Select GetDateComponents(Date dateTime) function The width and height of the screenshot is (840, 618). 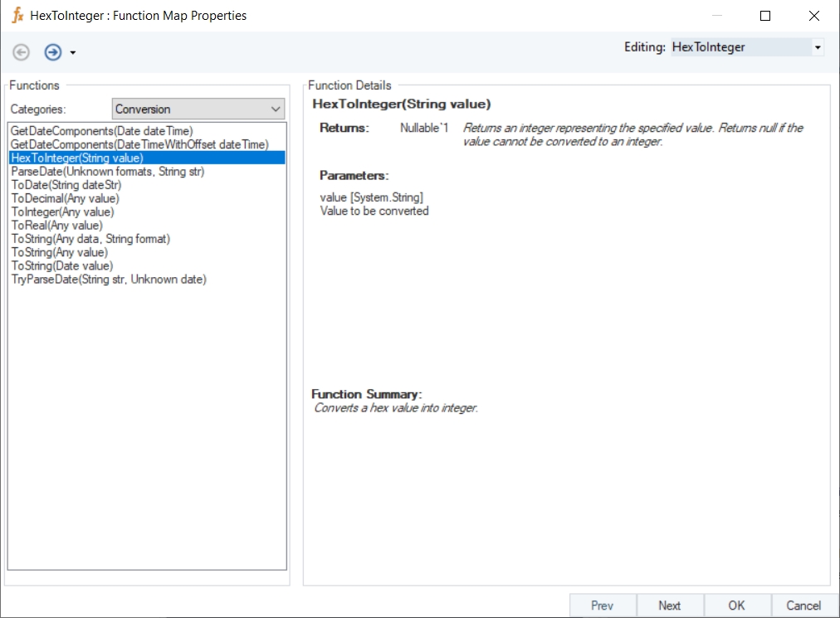[x=102, y=131]
